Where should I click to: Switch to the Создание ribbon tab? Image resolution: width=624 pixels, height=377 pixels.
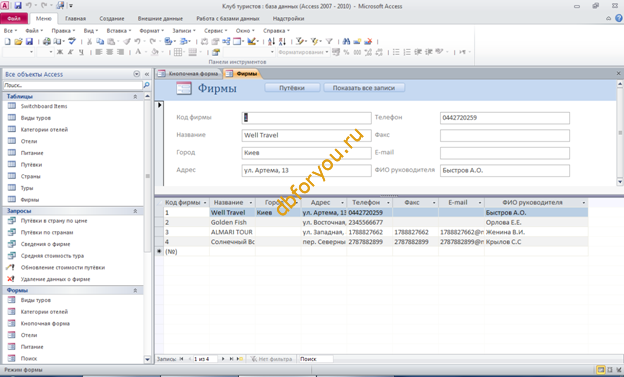112,19
